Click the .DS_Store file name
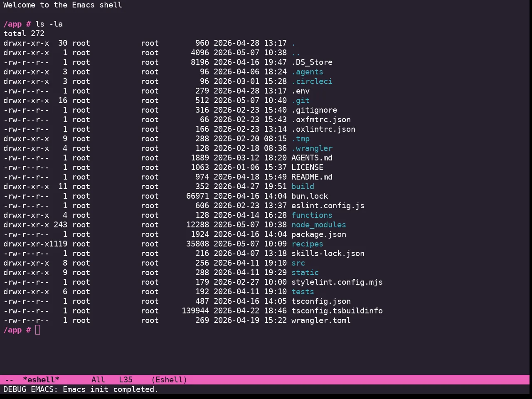The height and width of the screenshot is (399, 532). [312, 62]
